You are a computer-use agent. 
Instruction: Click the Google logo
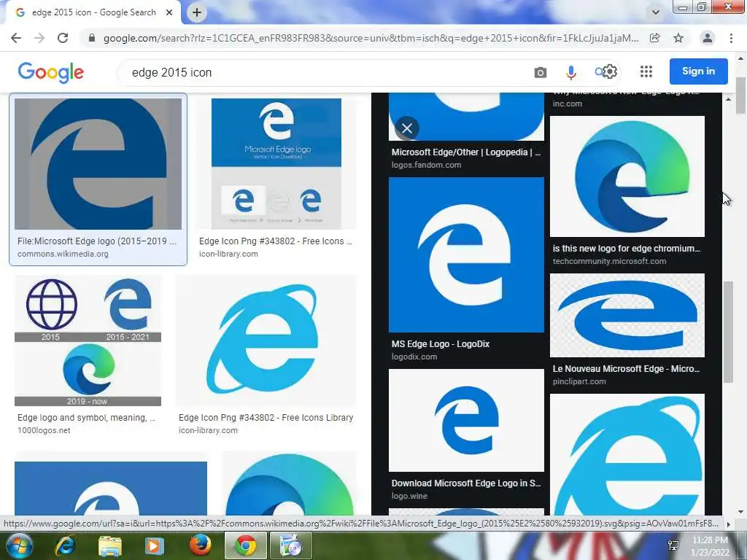50,72
